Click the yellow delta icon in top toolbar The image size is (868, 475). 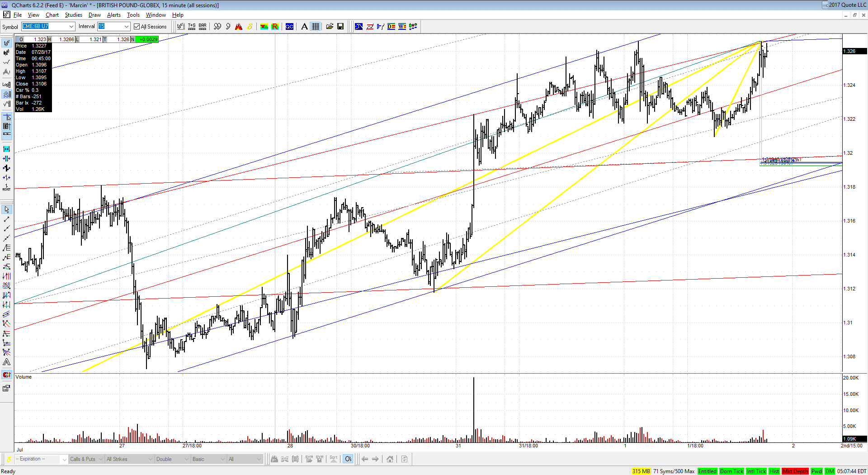[250, 27]
